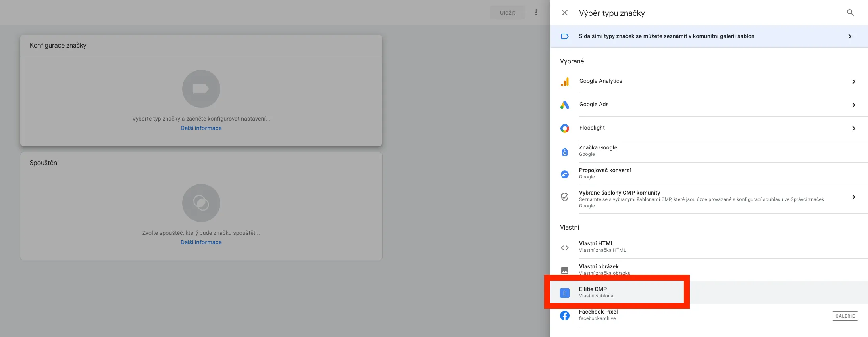Click the Vlastní obrázek image icon
Screen dimensions: 868x337
[x=565, y=270]
